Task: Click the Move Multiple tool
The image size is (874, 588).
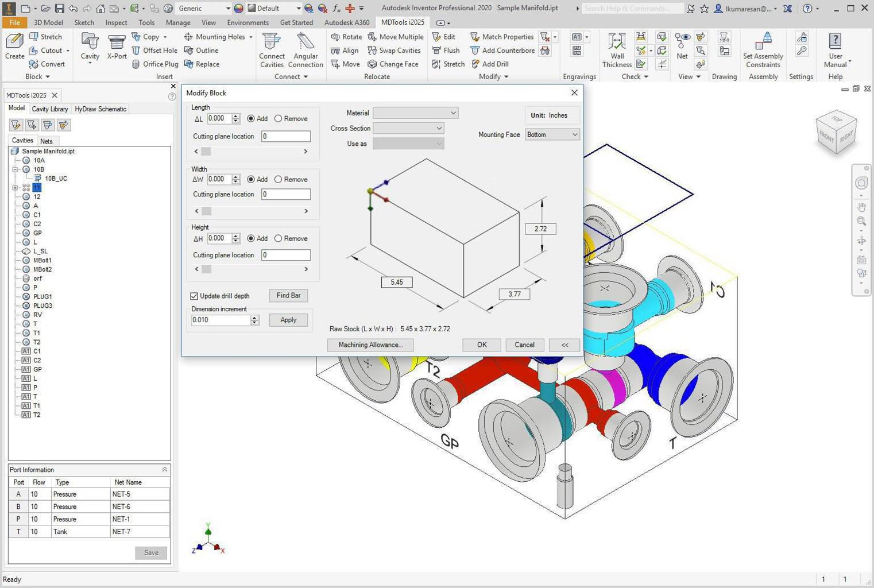Action: [395, 37]
